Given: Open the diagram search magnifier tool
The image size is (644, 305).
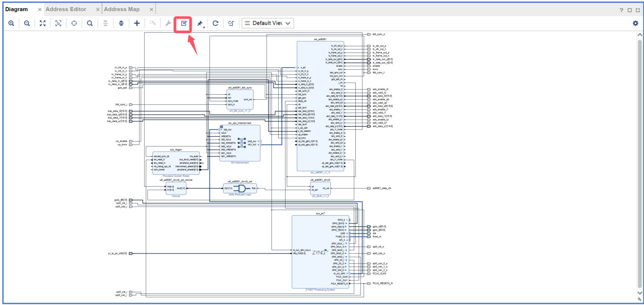Looking at the screenshot, I should 89,23.
